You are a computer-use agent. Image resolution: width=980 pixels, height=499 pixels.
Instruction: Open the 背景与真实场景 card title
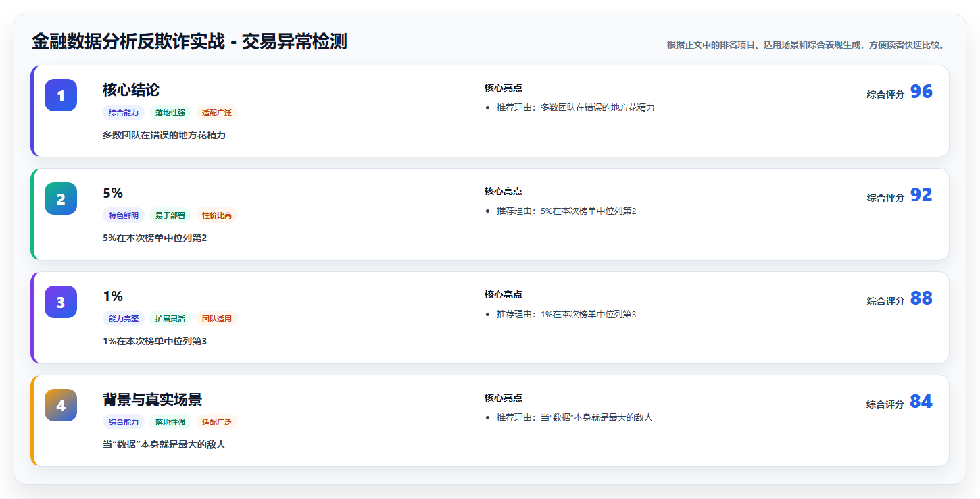(x=152, y=400)
